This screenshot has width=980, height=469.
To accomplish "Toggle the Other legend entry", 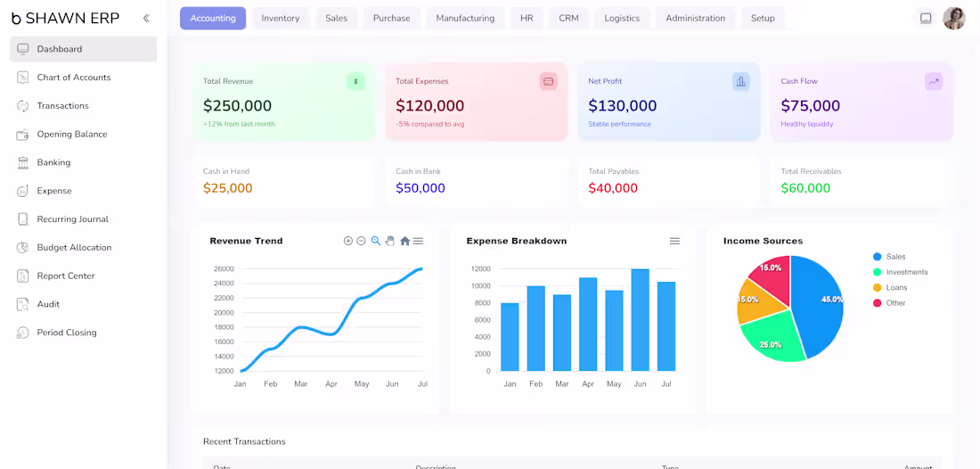I will point(889,302).
